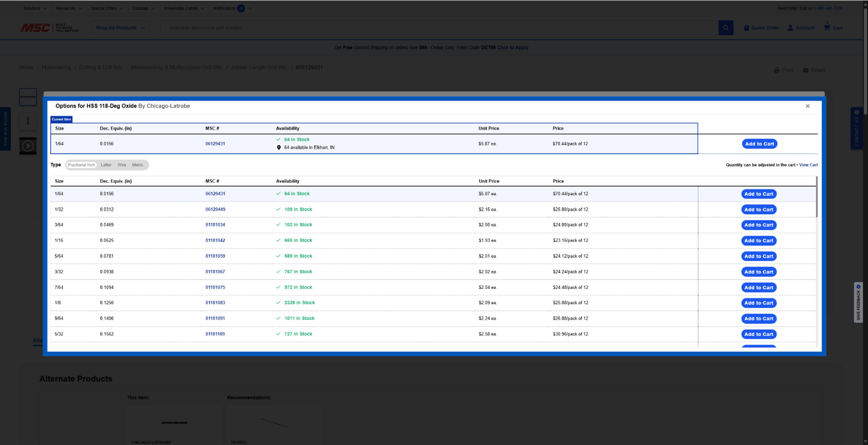Expand the Special Offers menu

(107, 8)
